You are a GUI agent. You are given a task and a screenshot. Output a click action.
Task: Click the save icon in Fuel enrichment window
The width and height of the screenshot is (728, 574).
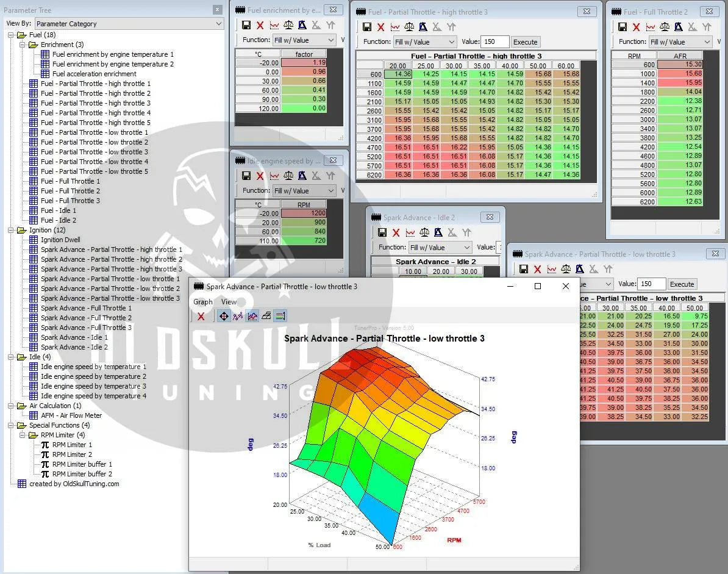[x=246, y=25]
